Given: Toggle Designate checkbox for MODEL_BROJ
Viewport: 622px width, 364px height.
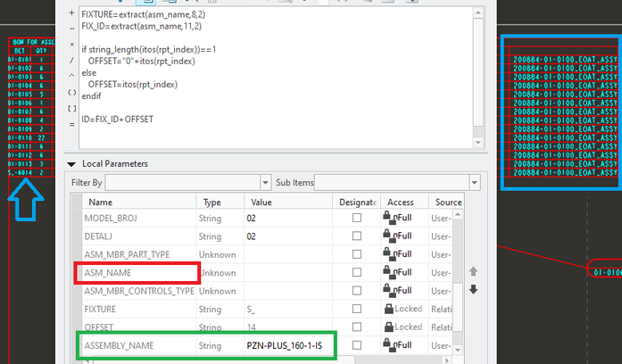Looking at the screenshot, I should [357, 218].
